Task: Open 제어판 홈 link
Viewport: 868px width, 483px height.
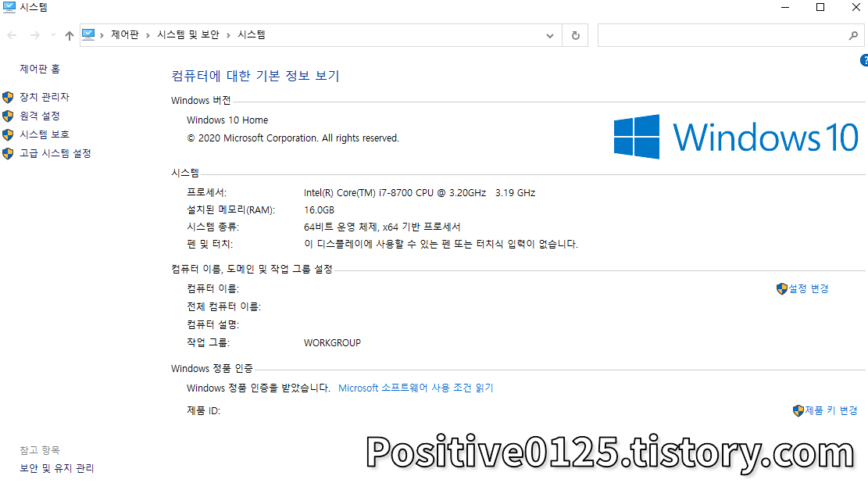Action: [40, 69]
